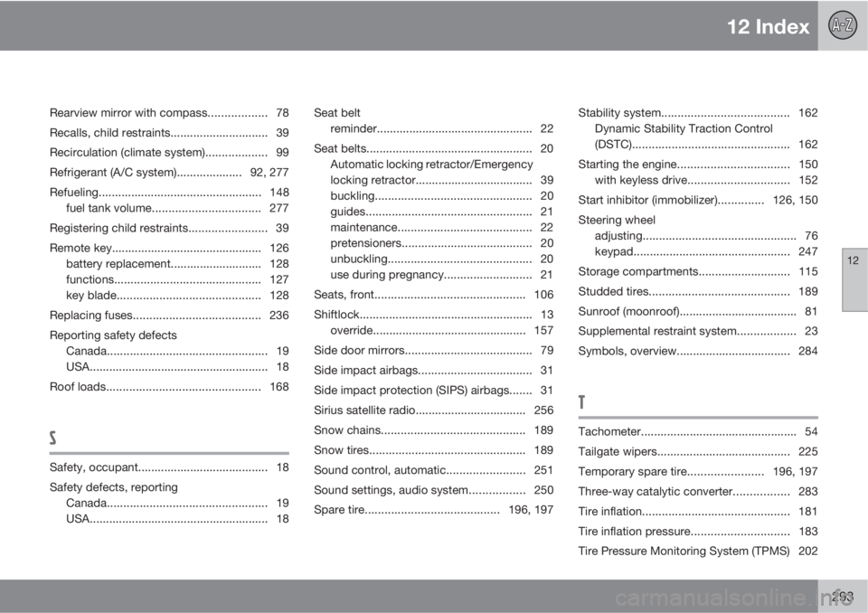Click the 'Remote key' entry

click(169, 248)
